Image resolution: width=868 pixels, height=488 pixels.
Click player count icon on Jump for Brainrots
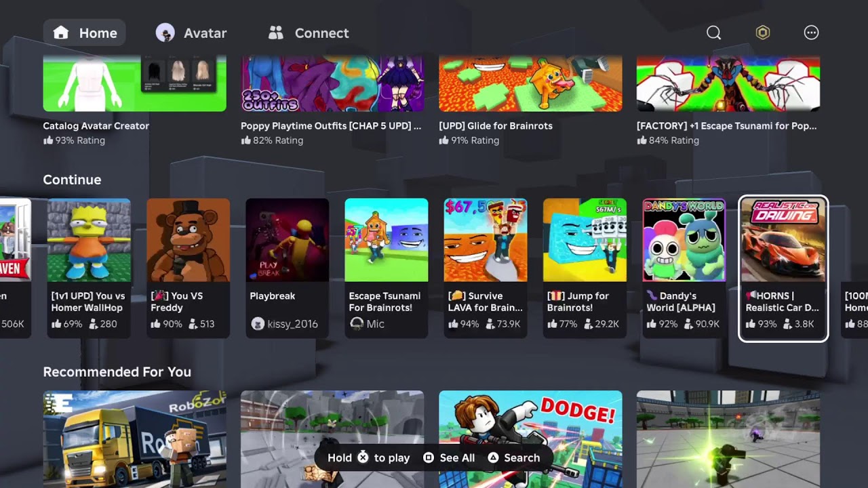[589, 324]
